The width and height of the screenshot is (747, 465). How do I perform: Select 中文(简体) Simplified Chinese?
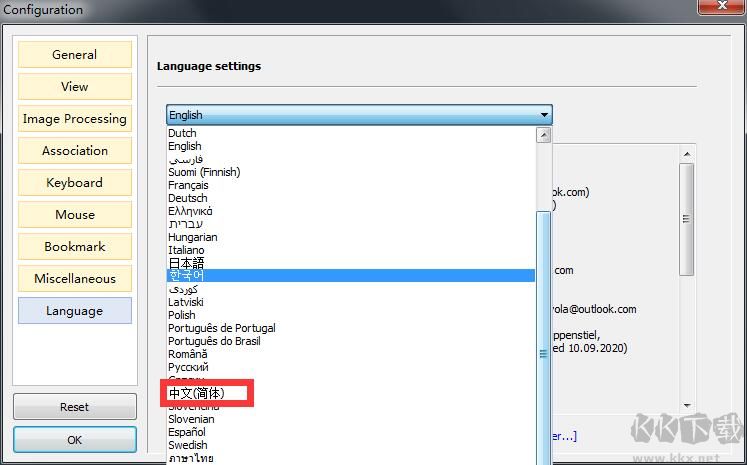pos(351,393)
